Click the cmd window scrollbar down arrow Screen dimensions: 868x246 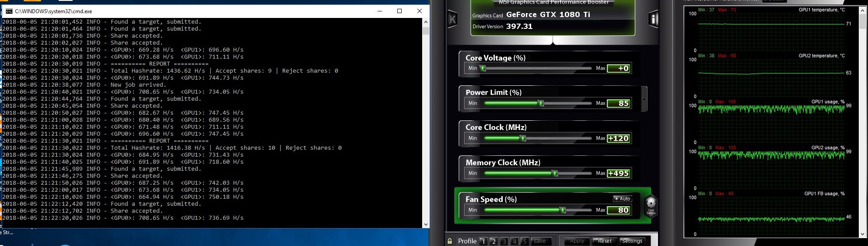coord(426,224)
